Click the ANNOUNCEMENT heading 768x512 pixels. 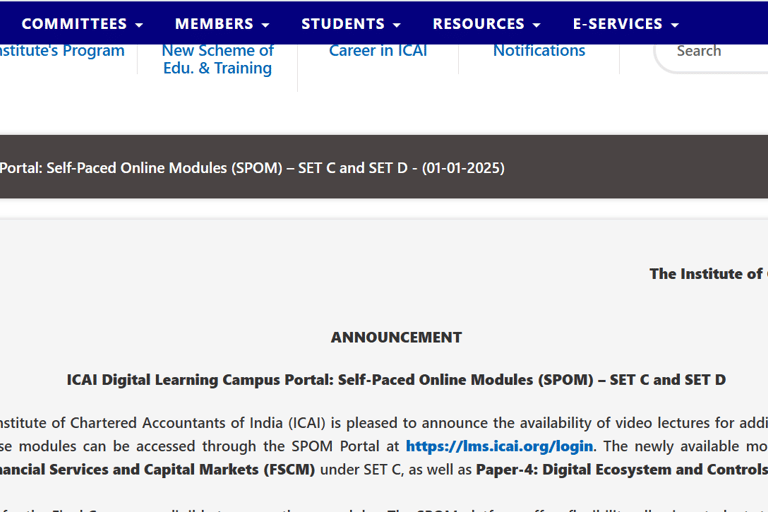coord(396,337)
